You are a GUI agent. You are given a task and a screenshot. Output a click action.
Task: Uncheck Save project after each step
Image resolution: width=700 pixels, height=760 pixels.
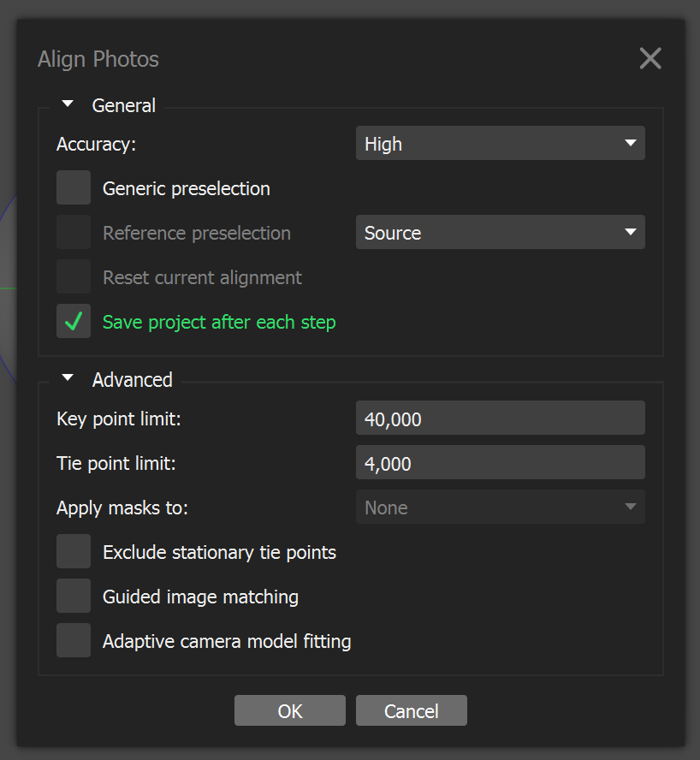pyautogui.click(x=74, y=321)
